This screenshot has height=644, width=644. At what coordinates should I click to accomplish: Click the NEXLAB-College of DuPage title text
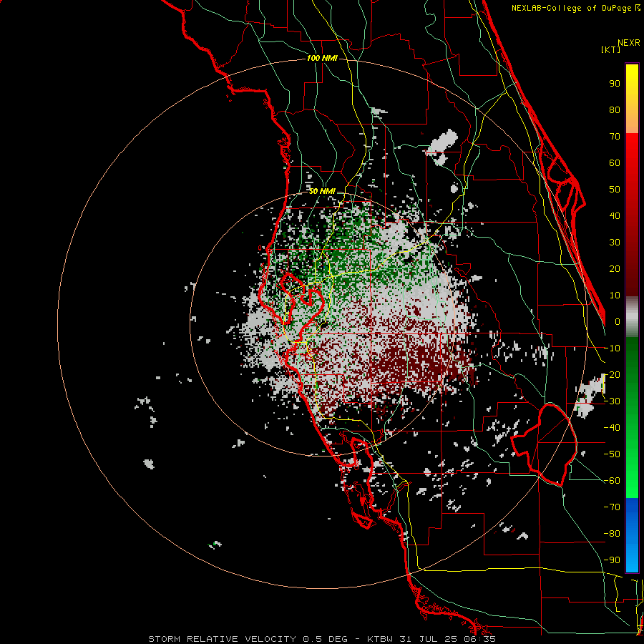[x=575, y=8]
